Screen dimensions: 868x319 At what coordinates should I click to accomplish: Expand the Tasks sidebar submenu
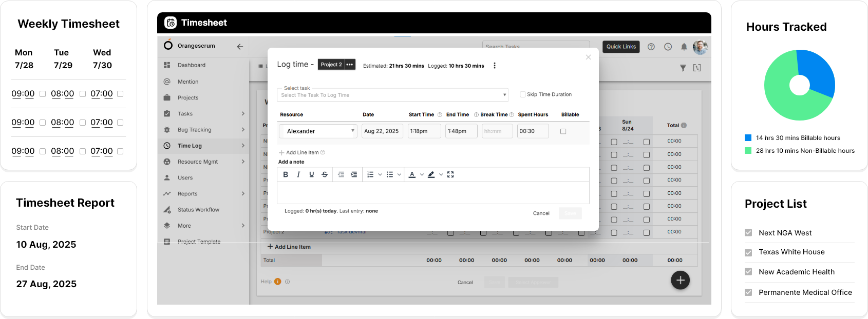243,114
